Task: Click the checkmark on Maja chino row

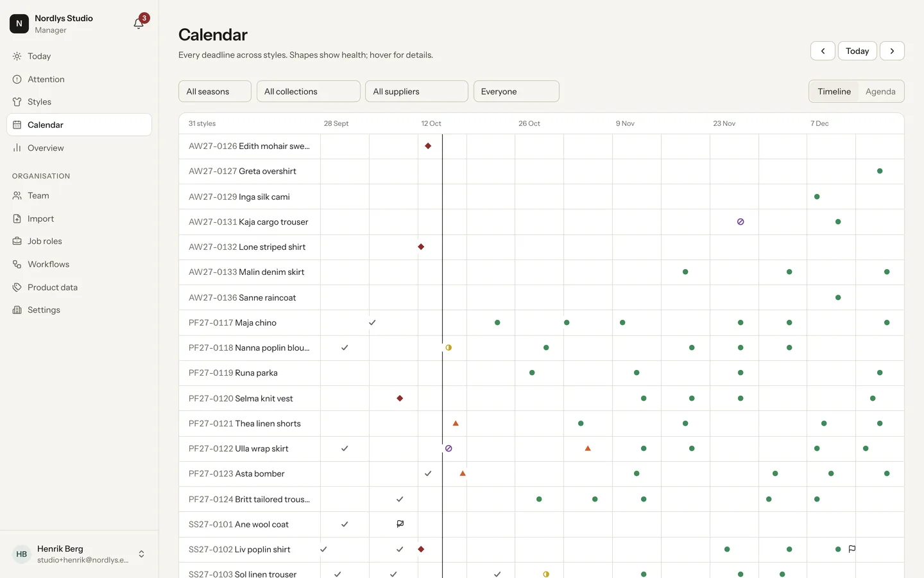Action: point(372,322)
